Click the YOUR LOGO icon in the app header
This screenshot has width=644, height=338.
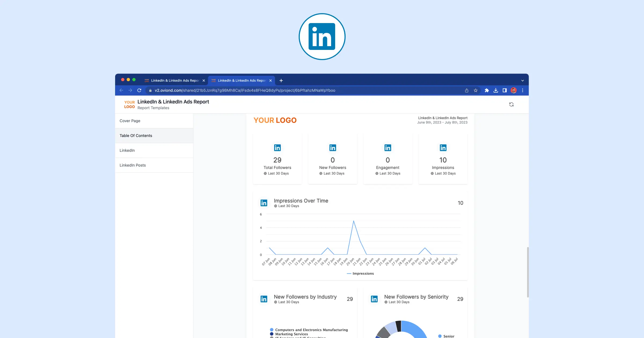tap(129, 104)
